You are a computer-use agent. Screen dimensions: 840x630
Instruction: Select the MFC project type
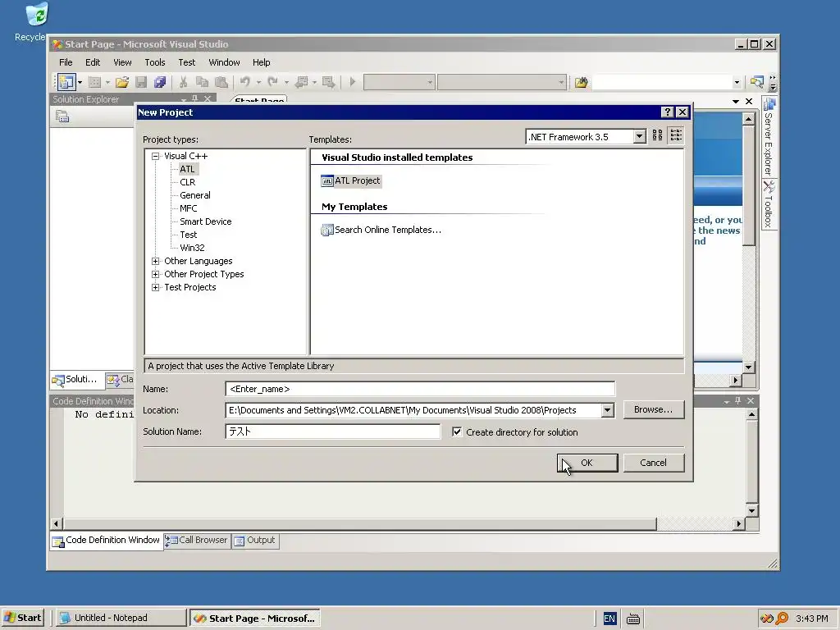tap(188, 209)
